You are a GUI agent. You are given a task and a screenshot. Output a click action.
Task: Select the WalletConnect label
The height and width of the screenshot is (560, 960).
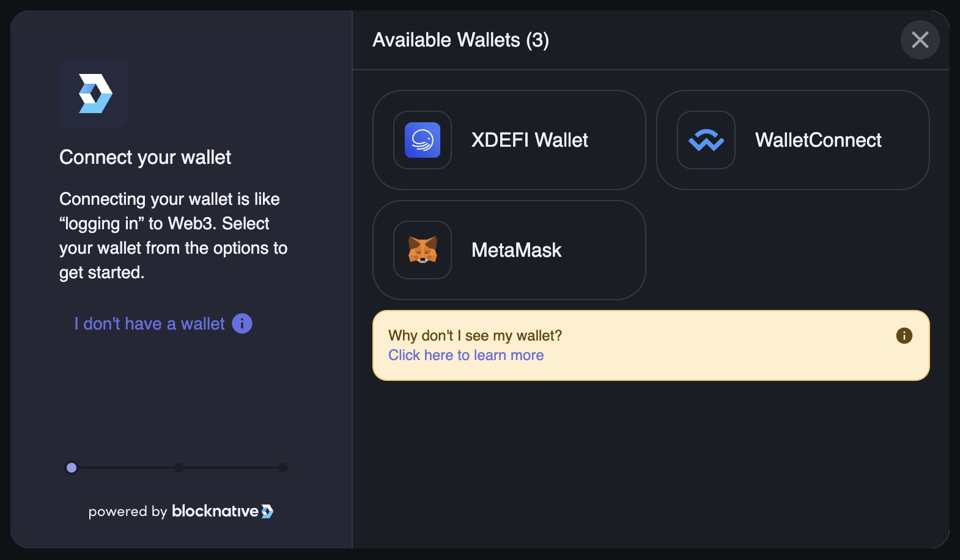[x=818, y=140]
